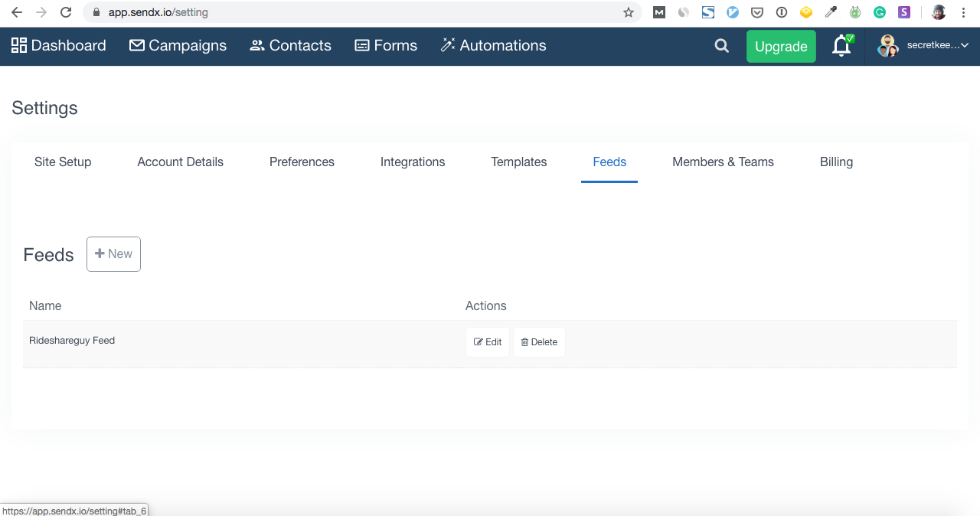
Task: Open the Chrome profile avatar
Action: (939, 12)
